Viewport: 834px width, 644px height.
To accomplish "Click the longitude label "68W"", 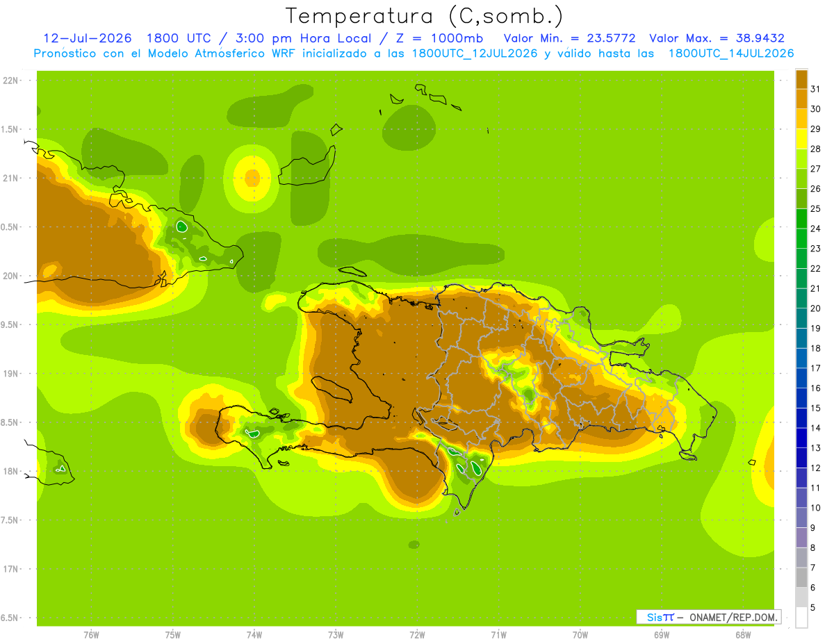I will (x=743, y=635).
